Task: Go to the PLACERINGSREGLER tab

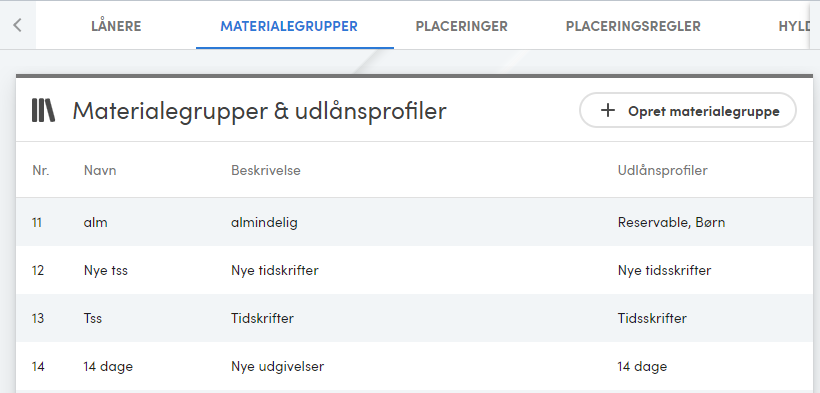Action: tap(633, 26)
